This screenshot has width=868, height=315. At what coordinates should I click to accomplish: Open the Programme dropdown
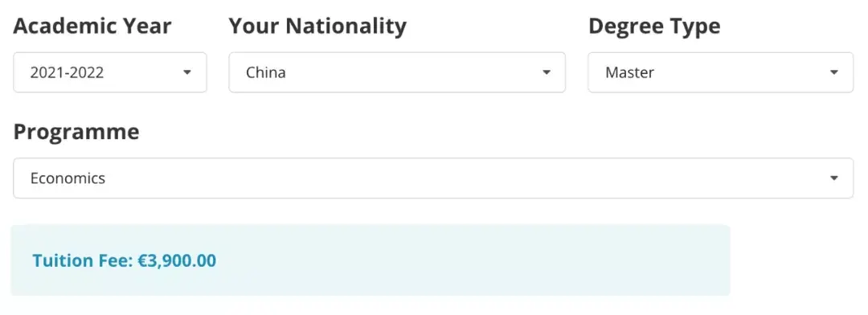(433, 178)
